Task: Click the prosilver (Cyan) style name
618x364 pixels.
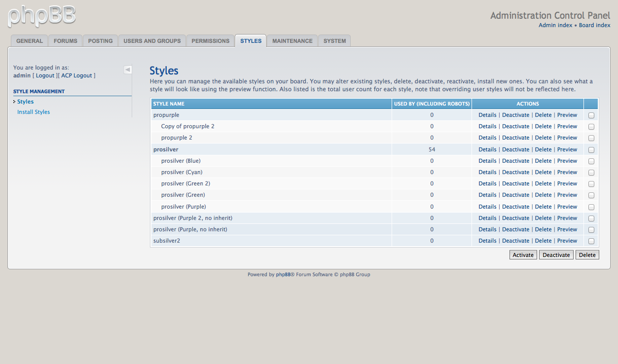Action: click(x=182, y=172)
